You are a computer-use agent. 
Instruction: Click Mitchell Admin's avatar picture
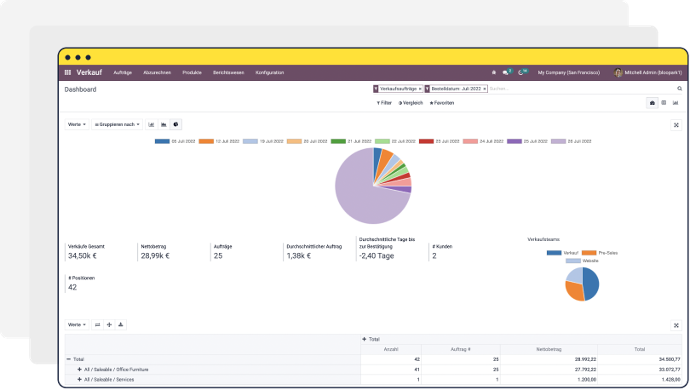pos(618,73)
